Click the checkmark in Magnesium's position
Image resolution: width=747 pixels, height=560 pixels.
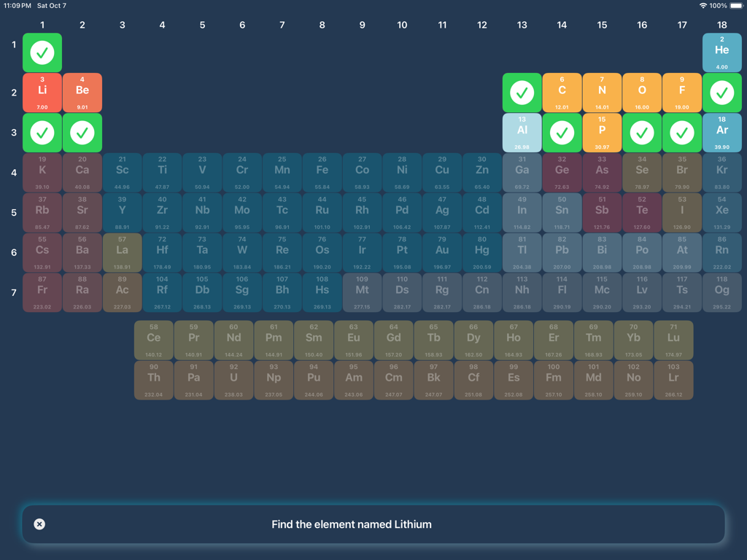[x=82, y=133]
